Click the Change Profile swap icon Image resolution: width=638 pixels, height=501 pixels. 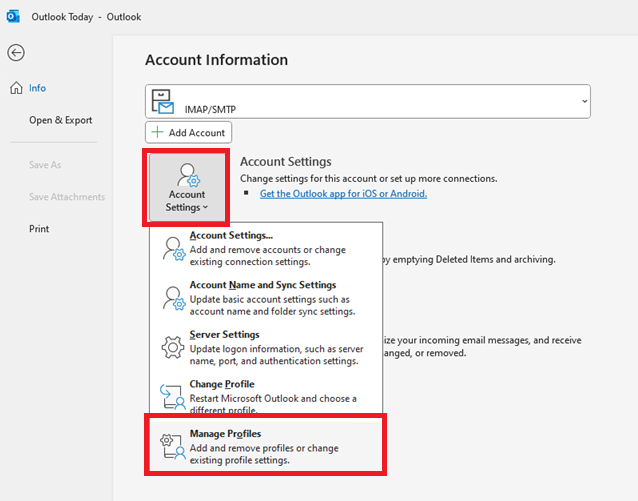[x=173, y=396]
